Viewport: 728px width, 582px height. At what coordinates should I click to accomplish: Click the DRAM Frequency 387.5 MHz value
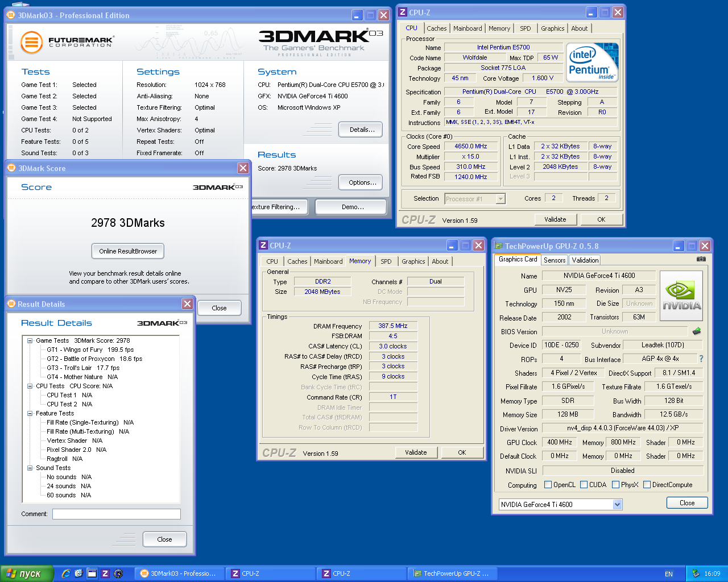click(393, 326)
